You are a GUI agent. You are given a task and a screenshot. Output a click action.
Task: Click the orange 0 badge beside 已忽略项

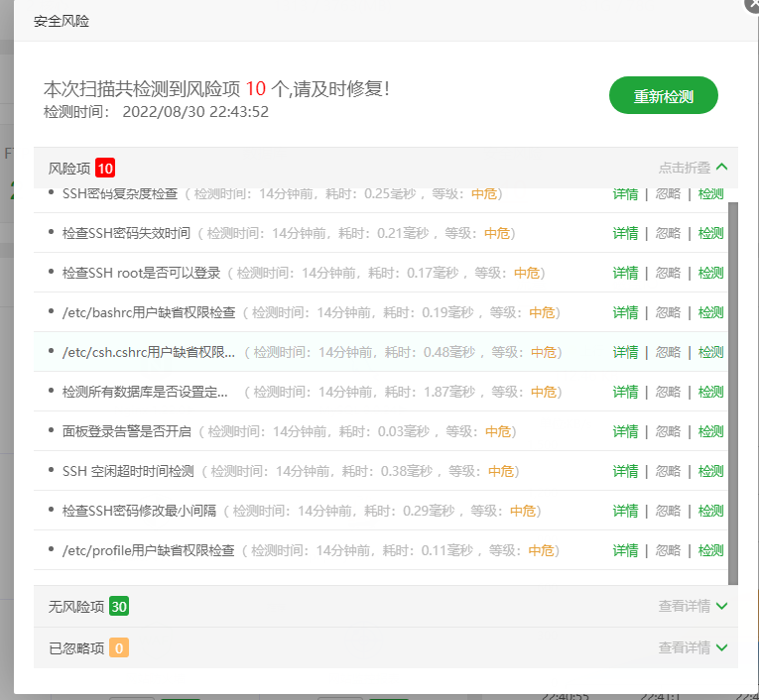coord(119,647)
